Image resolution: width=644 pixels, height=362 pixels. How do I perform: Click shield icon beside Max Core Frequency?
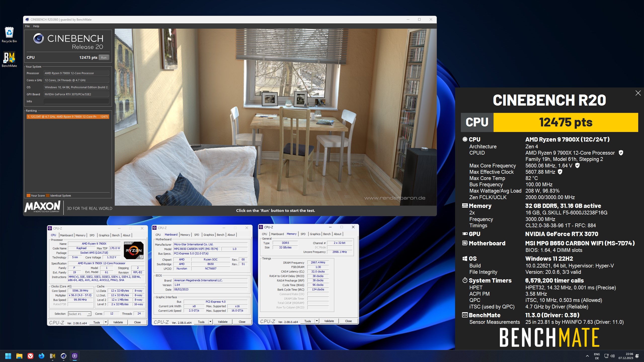(577, 165)
